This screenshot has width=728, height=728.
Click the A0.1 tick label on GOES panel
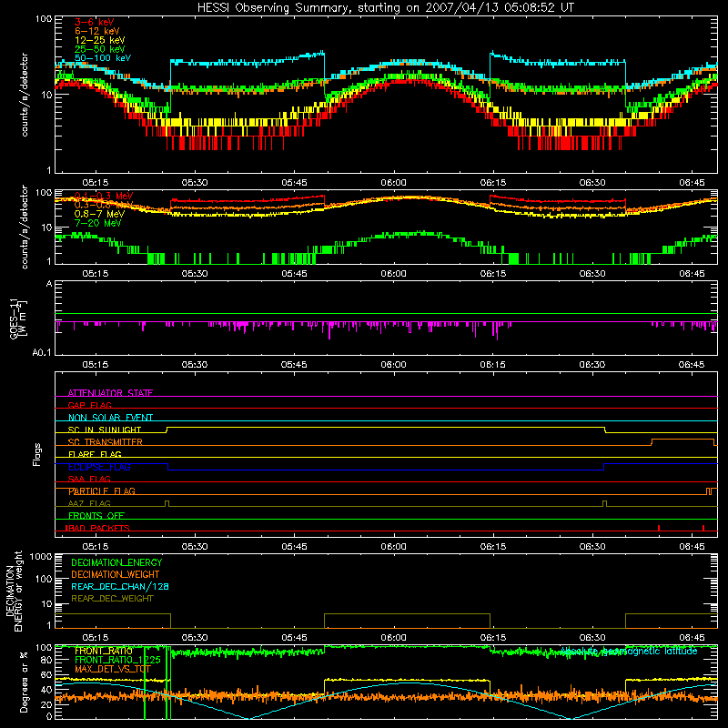point(42,352)
